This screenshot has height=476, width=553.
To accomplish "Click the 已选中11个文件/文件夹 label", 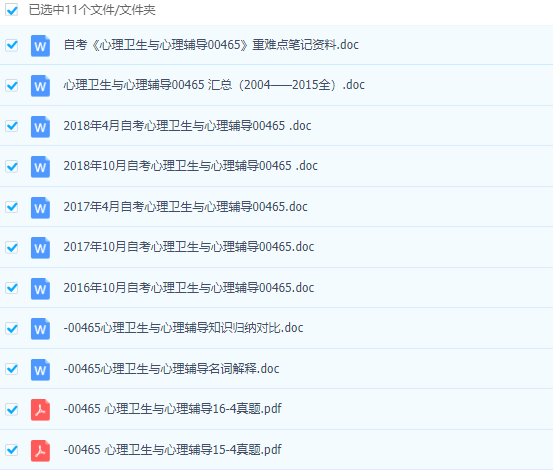I will (x=92, y=10).
